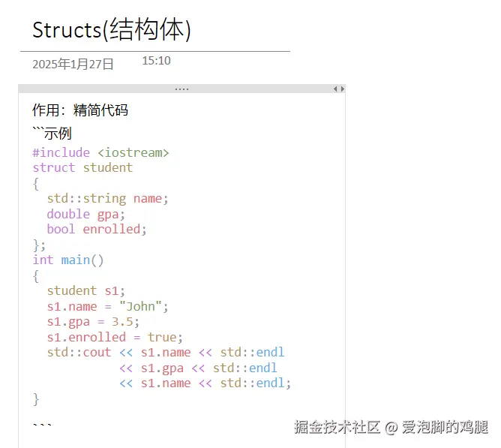The width and height of the screenshot is (501, 448).
Task: Click the line 's1.name = "John";'
Action: [107, 307]
